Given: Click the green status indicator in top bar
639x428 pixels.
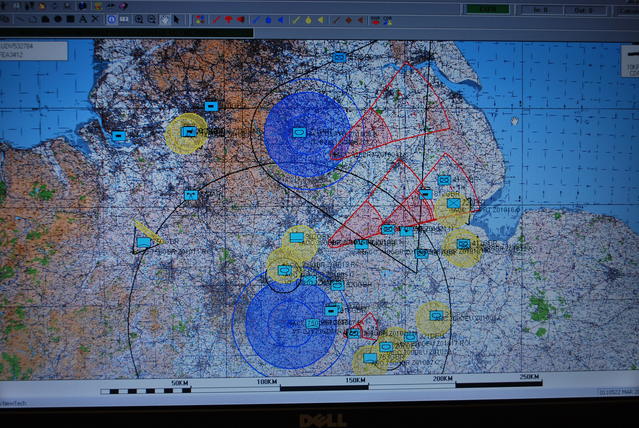Looking at the screenshot, I should click(487, 8).
